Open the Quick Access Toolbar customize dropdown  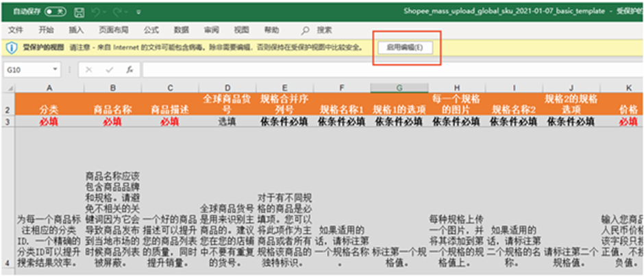[x=138, y=12]
